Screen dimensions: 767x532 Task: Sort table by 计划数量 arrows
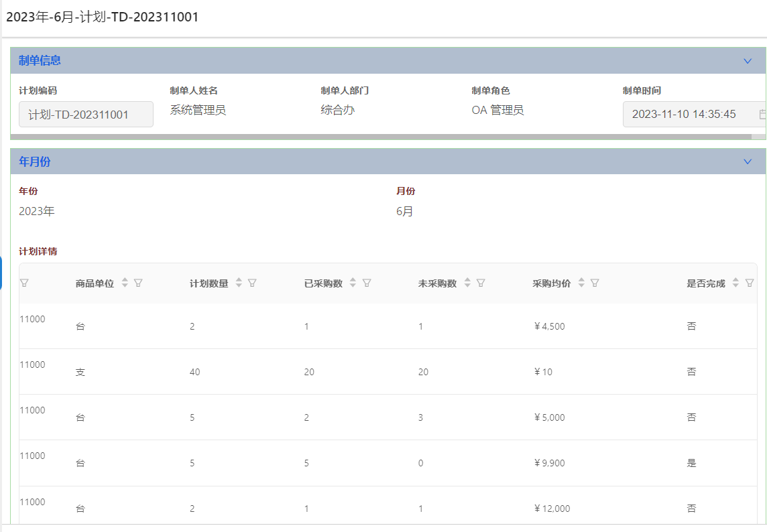(239, 283)
